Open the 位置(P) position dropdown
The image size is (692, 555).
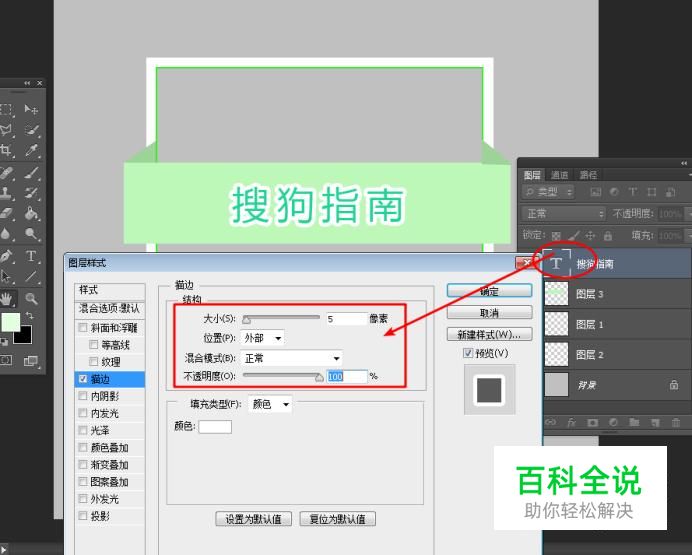[x=263, y=338]
